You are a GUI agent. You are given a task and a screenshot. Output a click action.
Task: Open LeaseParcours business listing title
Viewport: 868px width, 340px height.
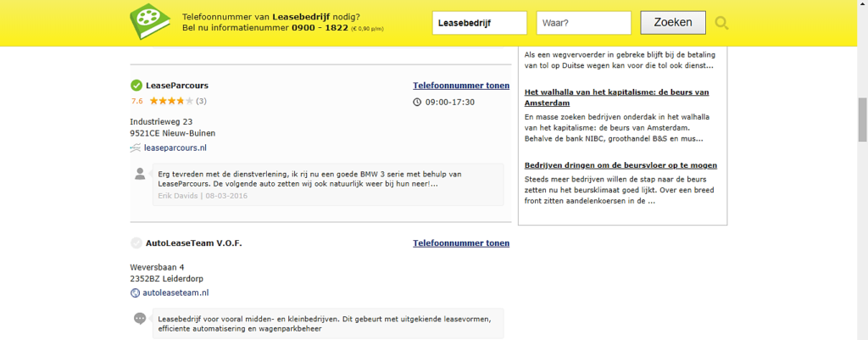(x=177, y=86)
